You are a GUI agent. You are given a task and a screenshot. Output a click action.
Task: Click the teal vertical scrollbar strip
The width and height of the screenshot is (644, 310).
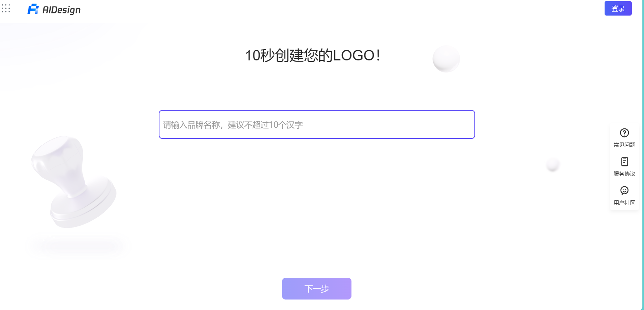tap(643, 155)
